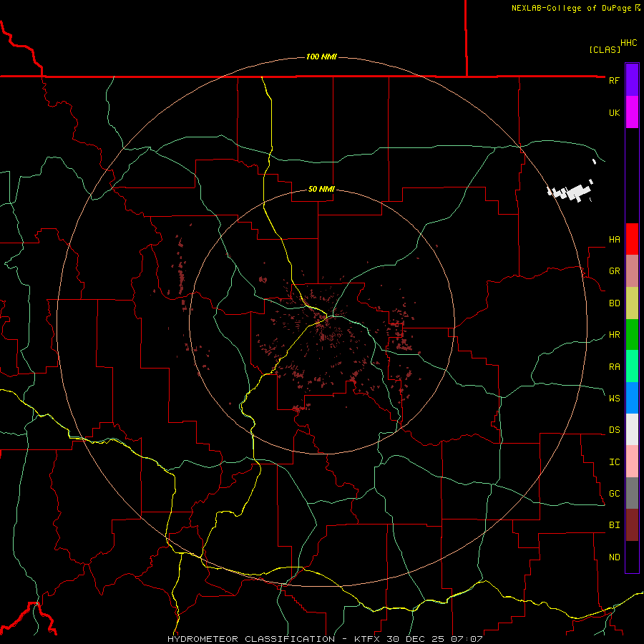
Task: Click the GR legend label
Action: (x=614, y=271)
